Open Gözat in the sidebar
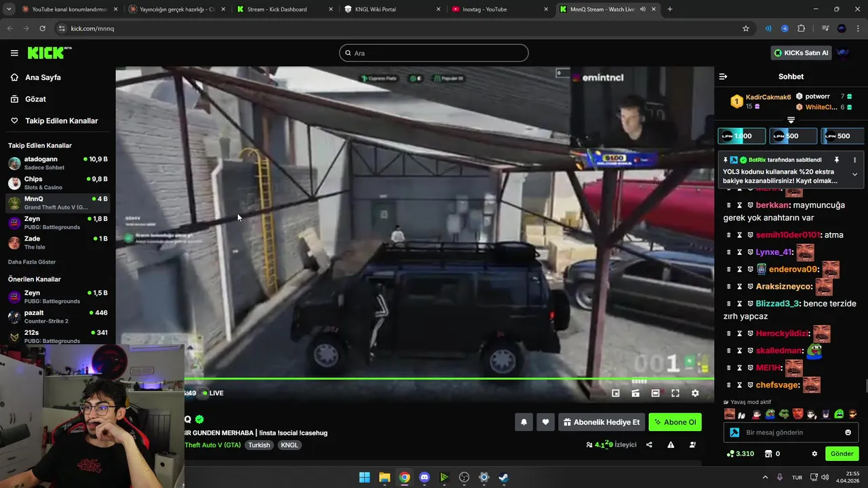The height and width of the screenshot is (488, 868). (x=35, y=99)
